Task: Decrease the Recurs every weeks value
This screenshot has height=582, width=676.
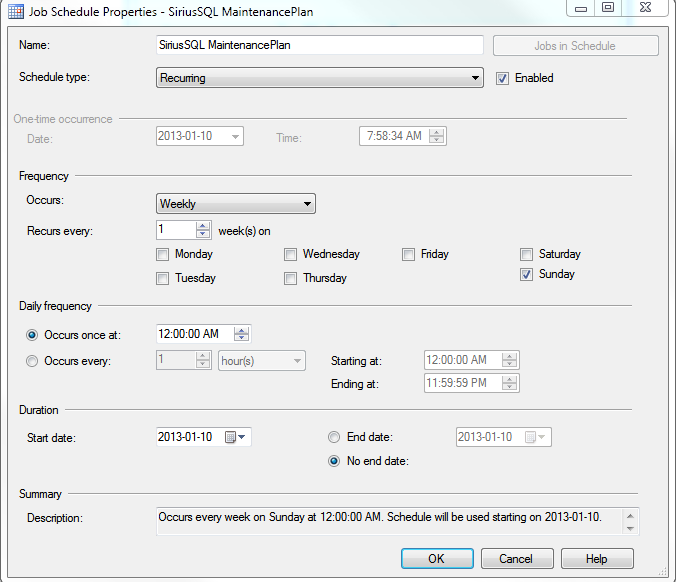Action: 203,233
